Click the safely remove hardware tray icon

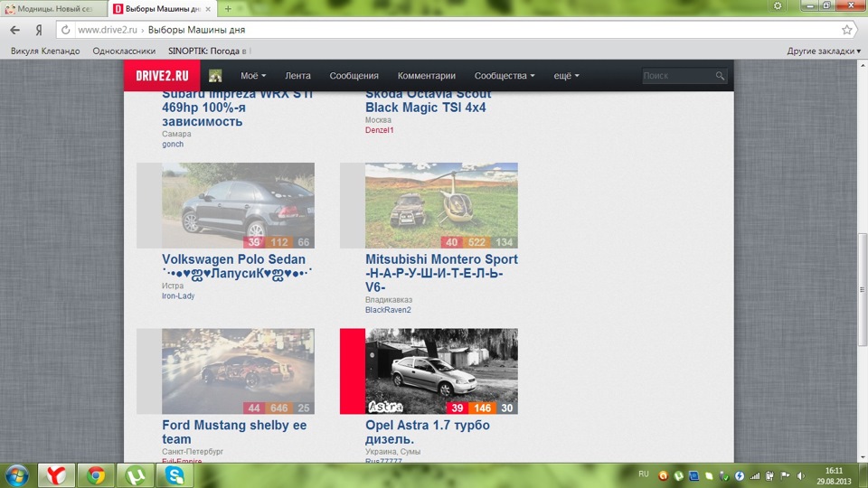724,476
